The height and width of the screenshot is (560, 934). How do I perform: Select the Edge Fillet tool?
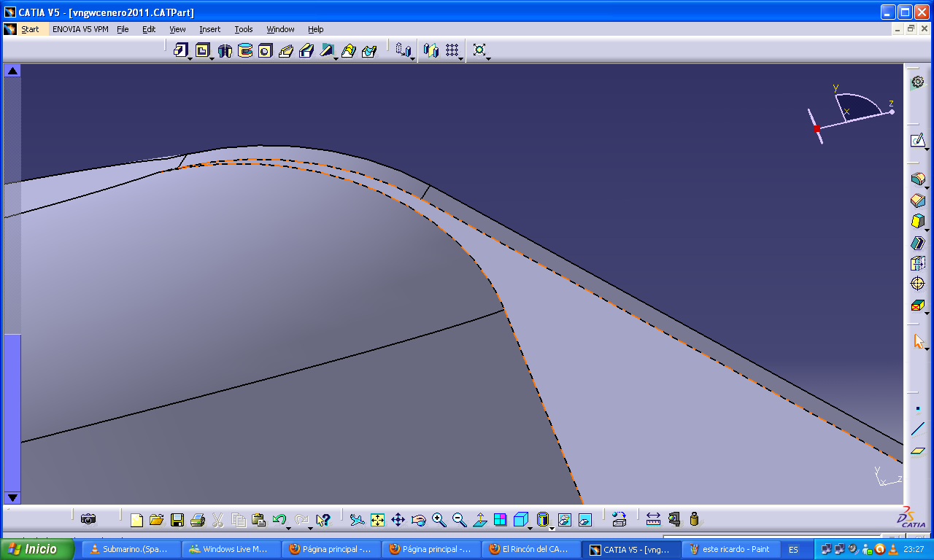pyautogui.click(x=918, y=179)
